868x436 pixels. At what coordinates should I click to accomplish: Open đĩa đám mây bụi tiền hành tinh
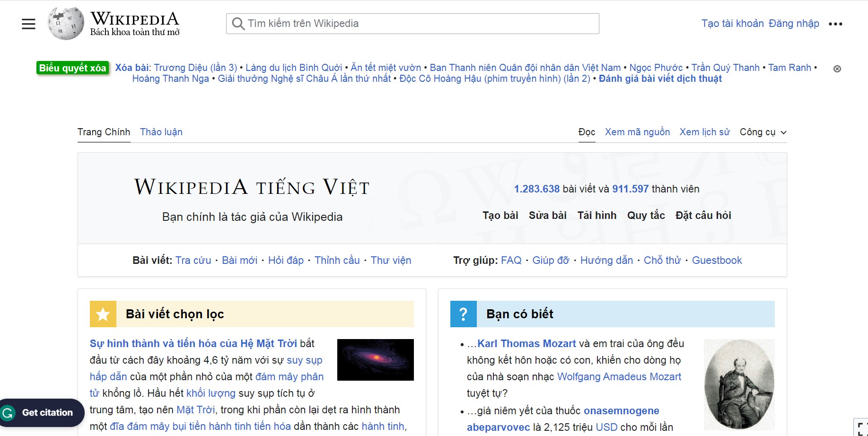coord(200,426)
